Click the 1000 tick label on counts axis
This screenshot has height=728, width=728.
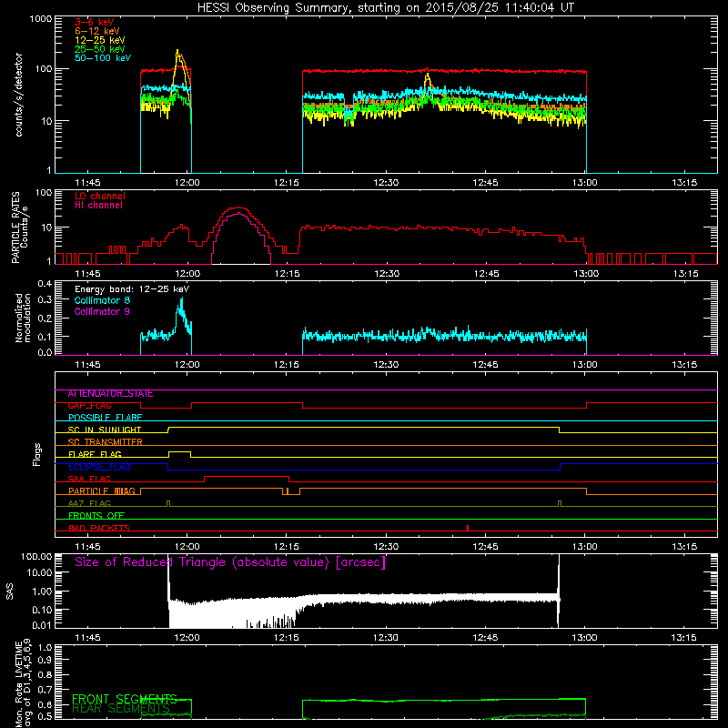click(x=40, y=19)
